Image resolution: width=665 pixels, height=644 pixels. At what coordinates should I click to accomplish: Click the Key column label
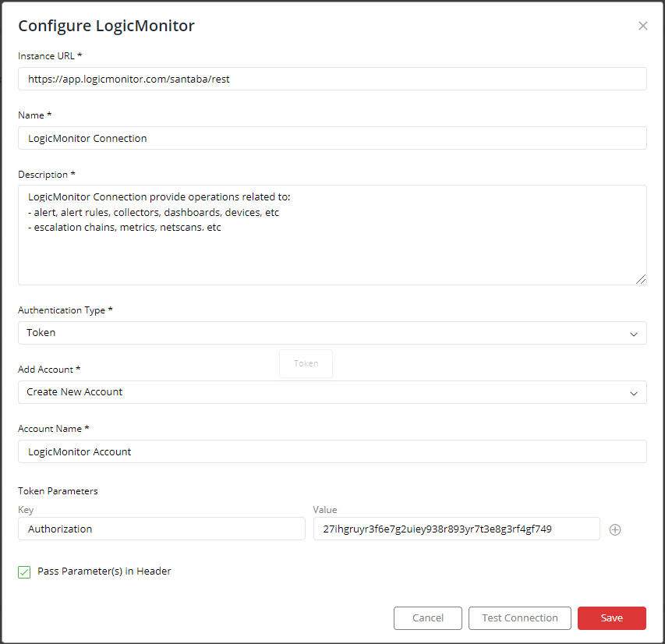[x=26, y=510]
